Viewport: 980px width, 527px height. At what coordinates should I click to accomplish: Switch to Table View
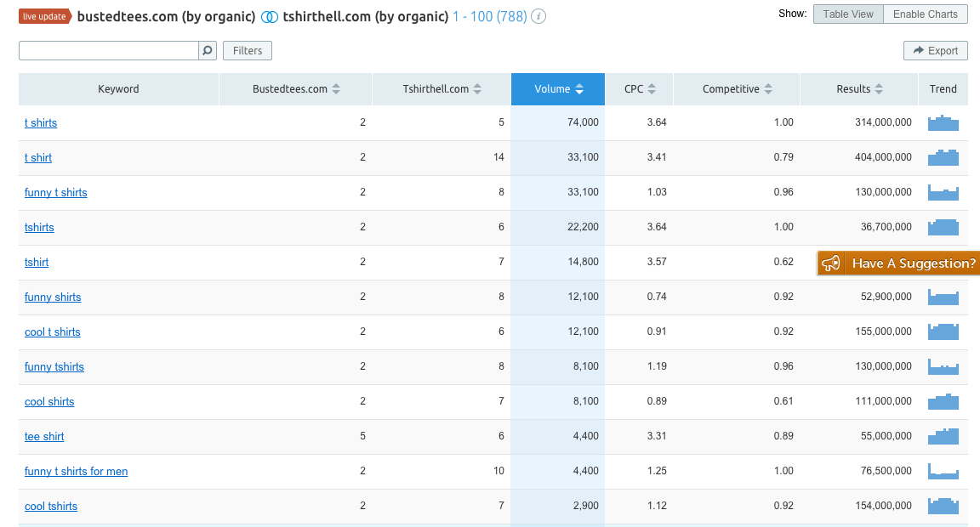(x=848, y=14)
